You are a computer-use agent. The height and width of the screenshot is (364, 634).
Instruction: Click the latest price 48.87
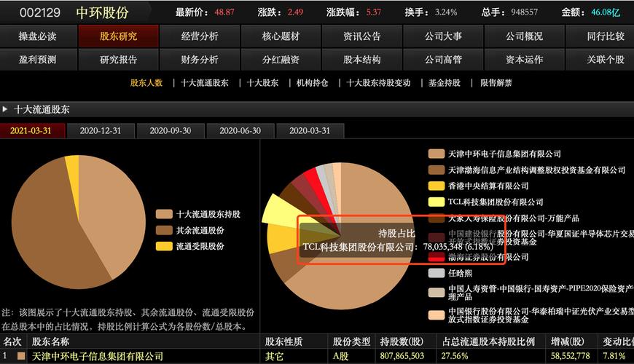224,12
